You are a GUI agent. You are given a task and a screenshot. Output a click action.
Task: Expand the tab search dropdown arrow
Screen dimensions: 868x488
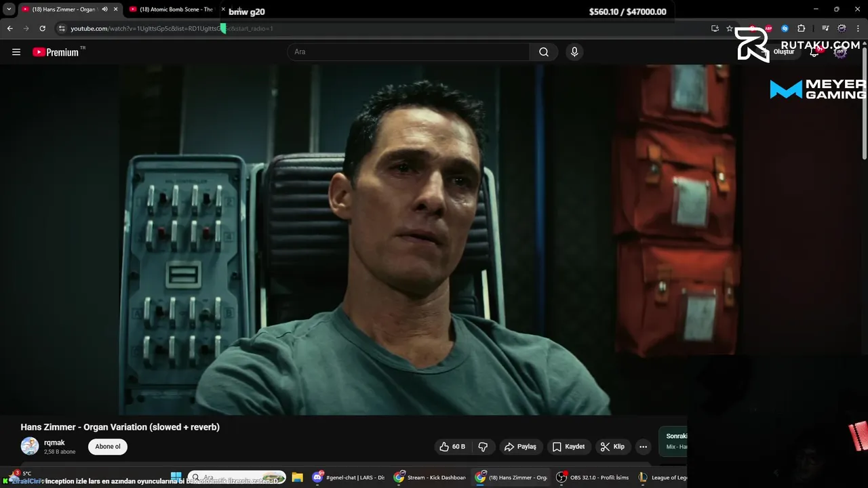point(9,9)
